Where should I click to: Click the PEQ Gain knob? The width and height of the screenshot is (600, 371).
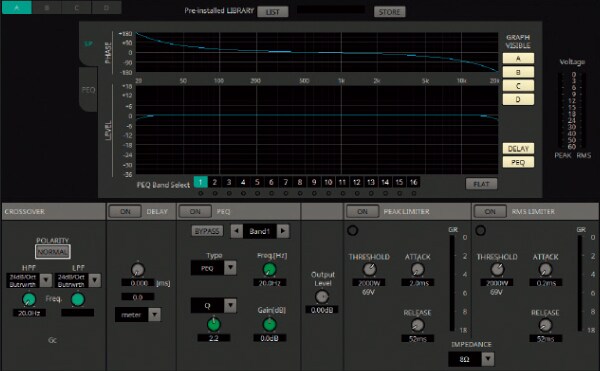pos(269,324)
